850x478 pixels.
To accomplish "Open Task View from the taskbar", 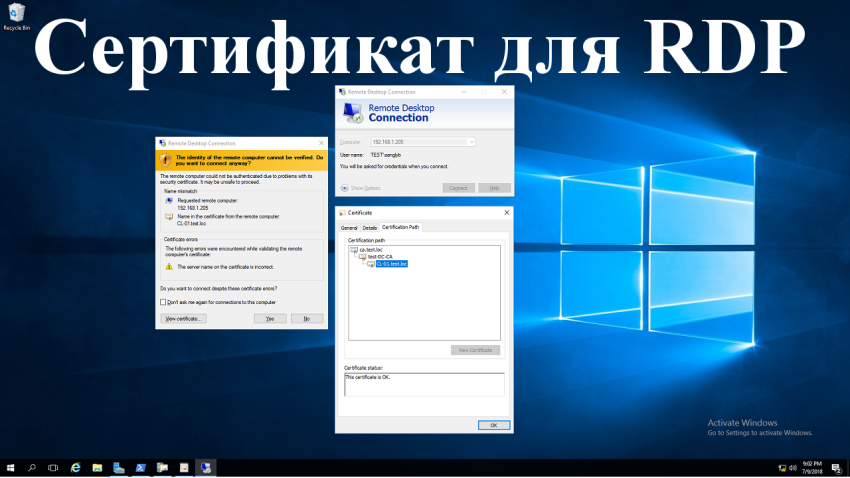I will 53,468.
